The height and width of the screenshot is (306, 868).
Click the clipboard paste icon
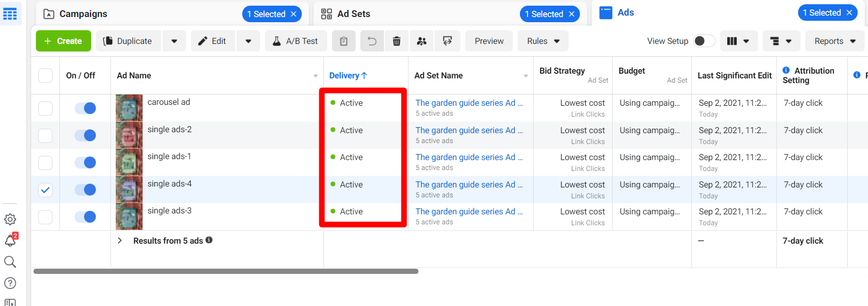[344, 41]
